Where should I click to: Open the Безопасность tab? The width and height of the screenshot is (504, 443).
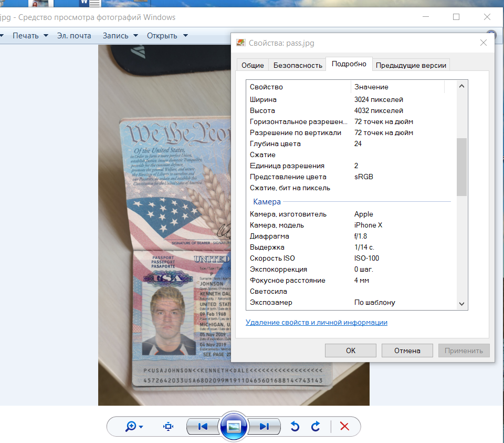point(298,65)
